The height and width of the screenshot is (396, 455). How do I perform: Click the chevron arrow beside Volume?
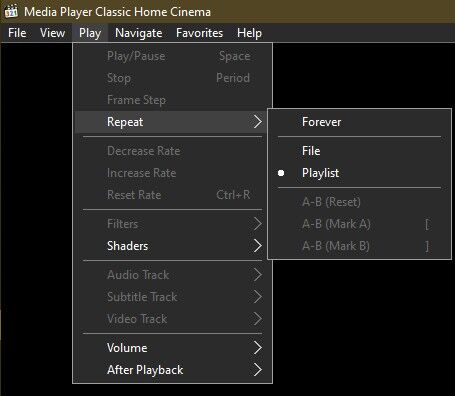click(x=258, y=348)
